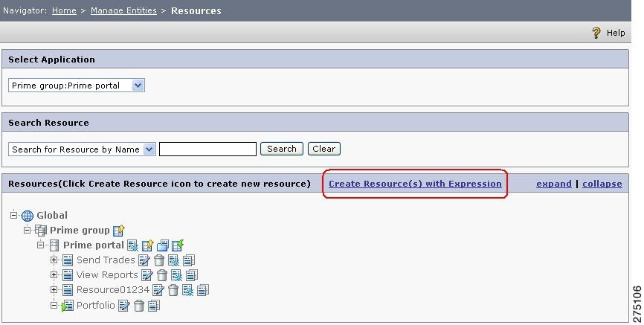
Task: Delete Resource01234 with trash icon
Action: 173,291
